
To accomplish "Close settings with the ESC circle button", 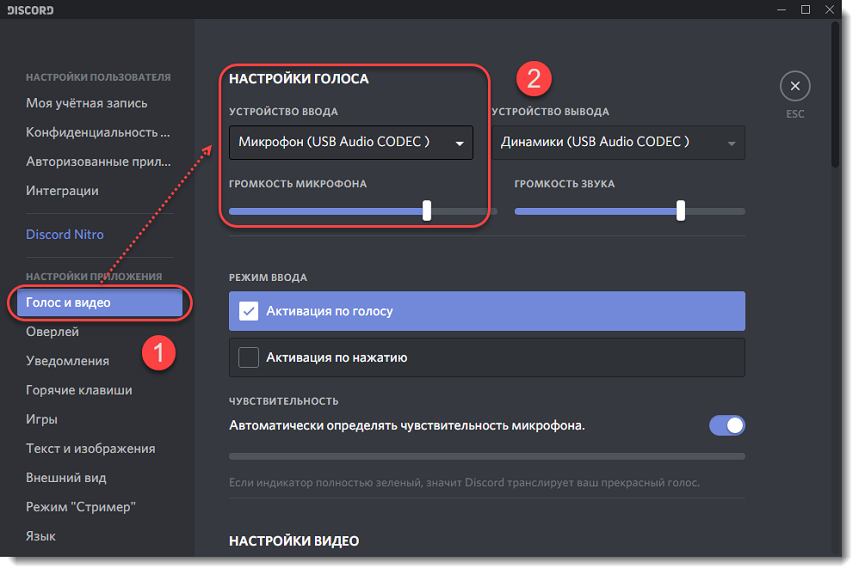I will tap(795, 86).
